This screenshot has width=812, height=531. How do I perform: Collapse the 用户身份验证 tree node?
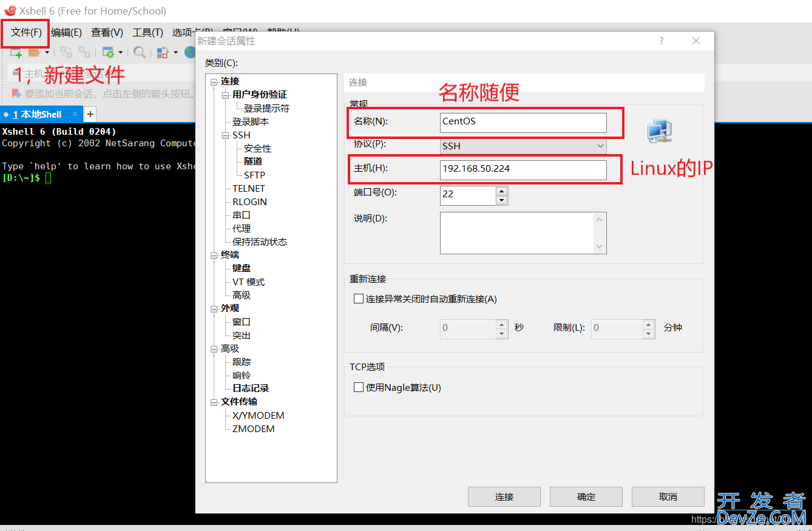click(226, 95)
